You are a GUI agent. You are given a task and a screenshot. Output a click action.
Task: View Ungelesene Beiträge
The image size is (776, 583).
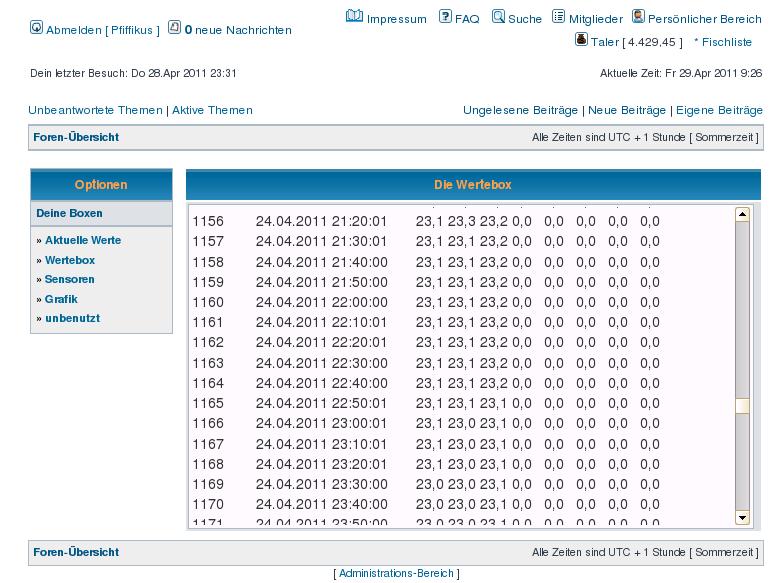520,110
